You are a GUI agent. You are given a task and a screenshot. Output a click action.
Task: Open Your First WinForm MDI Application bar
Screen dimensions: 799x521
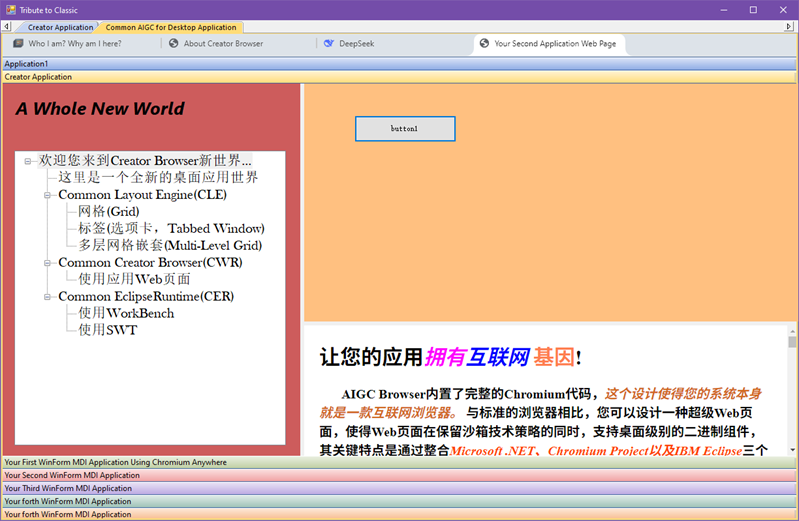click(x=399, y=462)
